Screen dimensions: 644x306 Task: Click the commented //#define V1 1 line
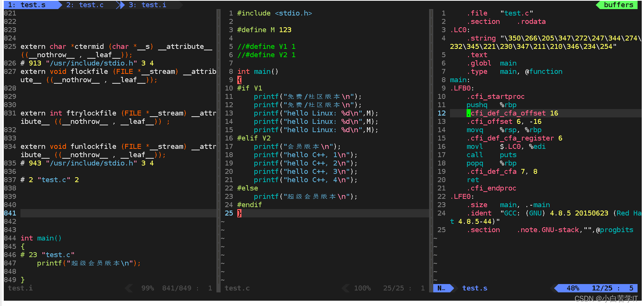[x=266, y=47]
